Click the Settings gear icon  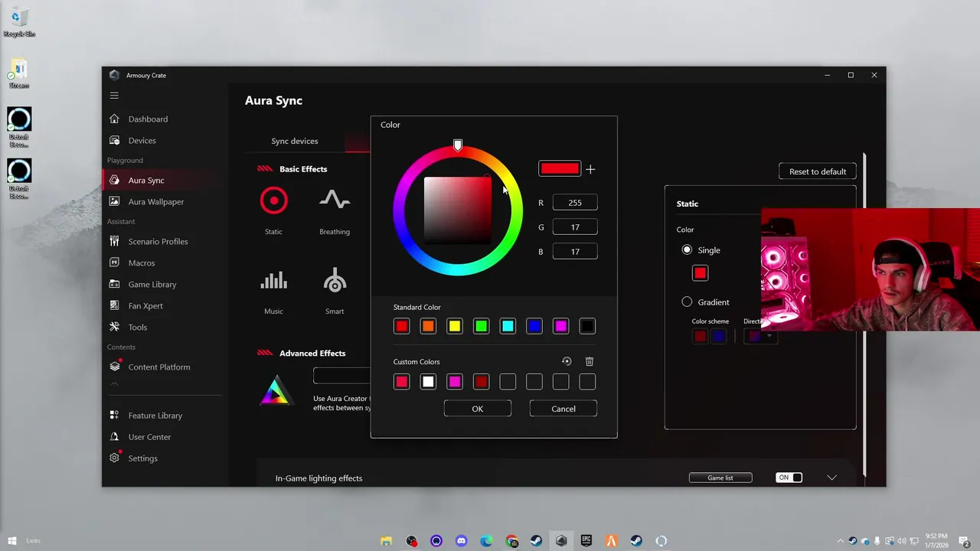pyautogui.click(x=114, y=458)
